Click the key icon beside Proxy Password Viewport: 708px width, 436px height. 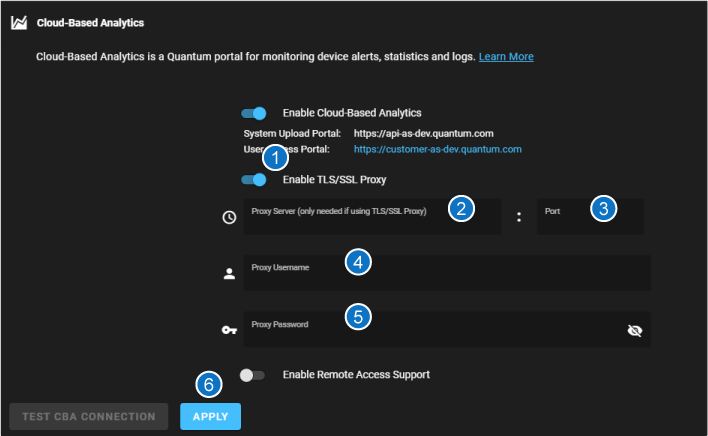[228, 329]
